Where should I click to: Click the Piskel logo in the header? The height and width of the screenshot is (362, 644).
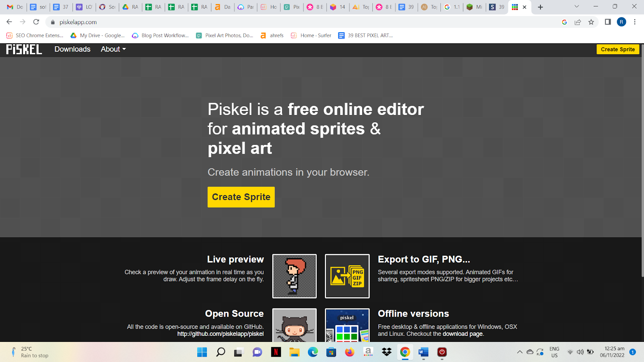pos(24,49)
